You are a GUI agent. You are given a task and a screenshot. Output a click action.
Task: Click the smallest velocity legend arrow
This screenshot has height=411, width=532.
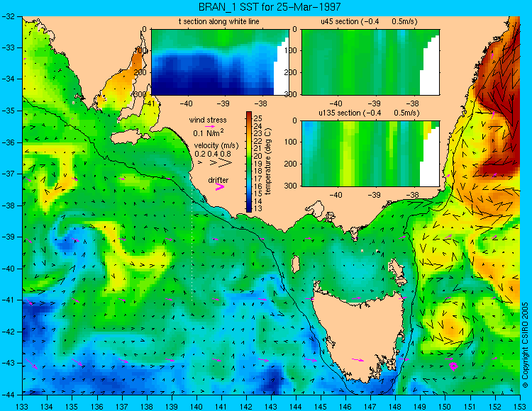(200, 163)
